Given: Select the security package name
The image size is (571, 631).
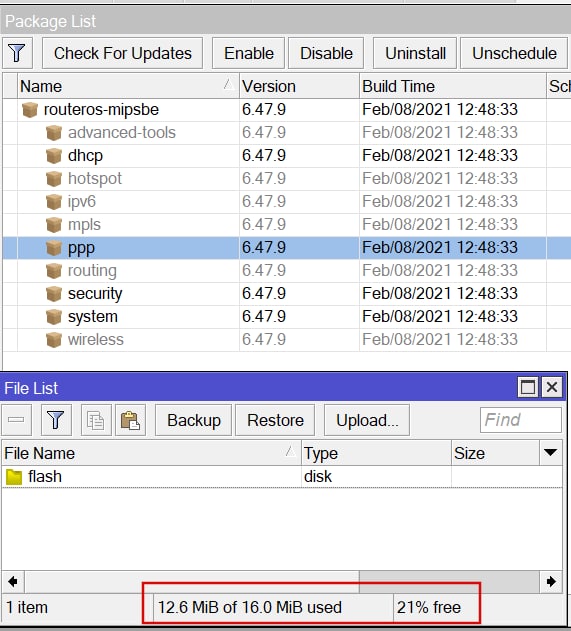Looking at the screenshot, I should [x=95, y=294].
